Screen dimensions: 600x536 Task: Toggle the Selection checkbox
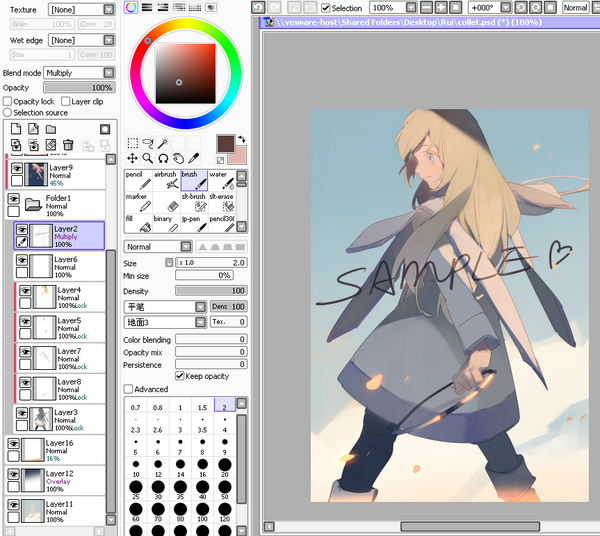pyautogui.click(x=326, y=8)
